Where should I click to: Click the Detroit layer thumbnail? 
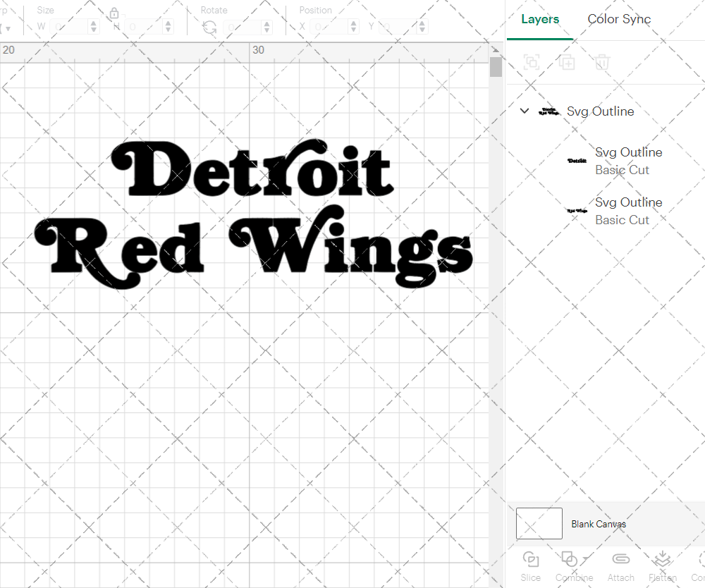tap(577, 161)
